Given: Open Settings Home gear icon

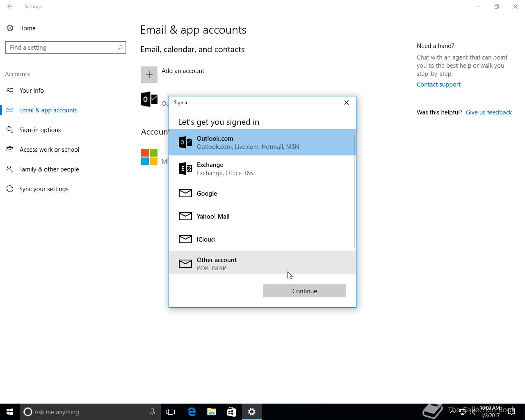Looking at the screenshot, I should coord(10,28).
